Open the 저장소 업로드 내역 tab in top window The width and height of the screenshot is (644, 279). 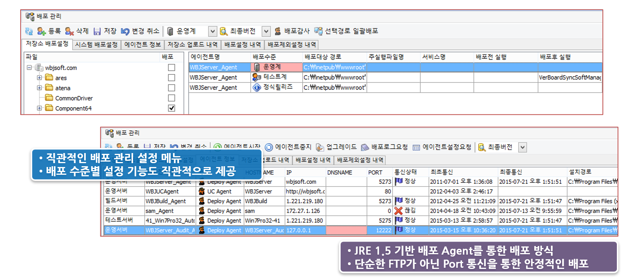192,45
